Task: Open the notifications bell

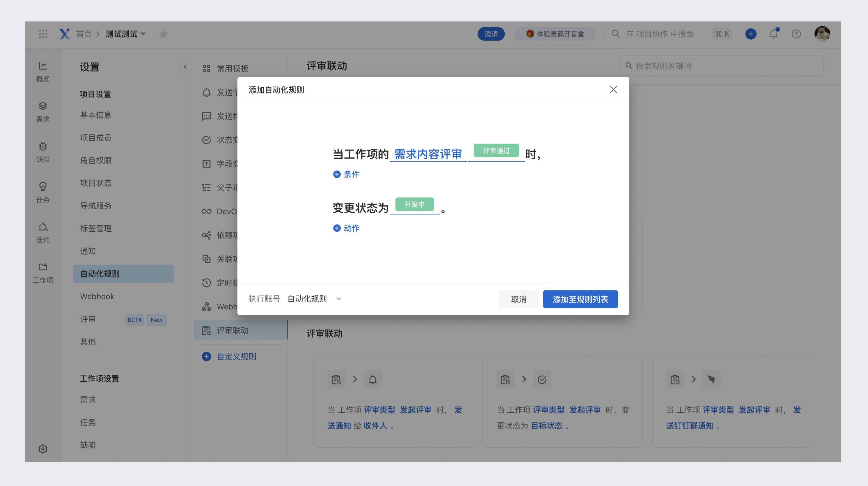Action: (x=774, y=34)
